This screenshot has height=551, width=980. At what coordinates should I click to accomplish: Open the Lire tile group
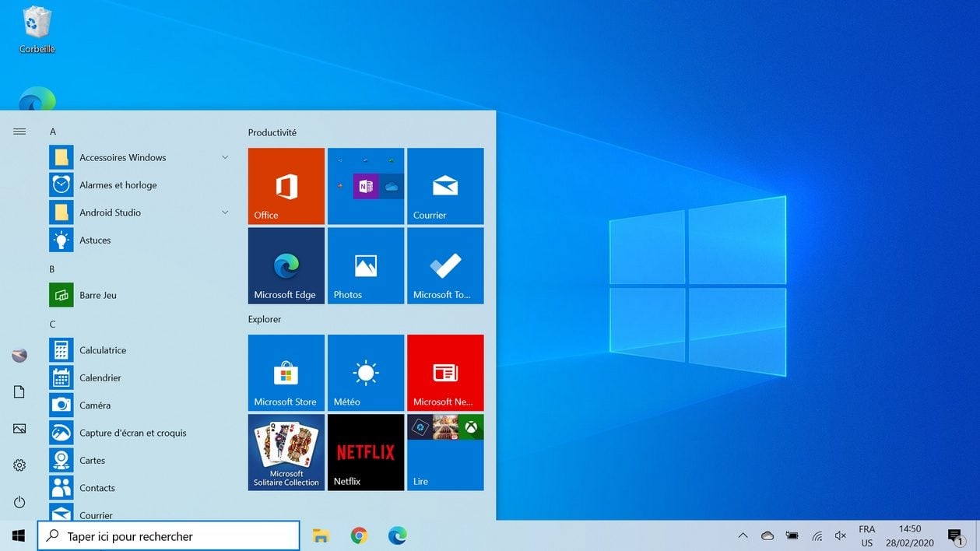pos(445,452)
